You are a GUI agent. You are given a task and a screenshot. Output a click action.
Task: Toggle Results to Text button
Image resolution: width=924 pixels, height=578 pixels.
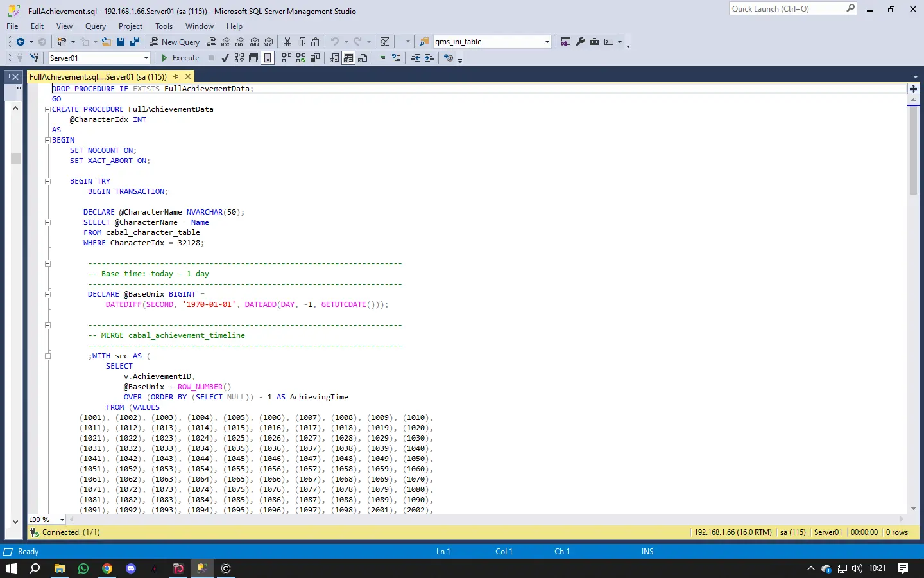[x=334, y=58]
